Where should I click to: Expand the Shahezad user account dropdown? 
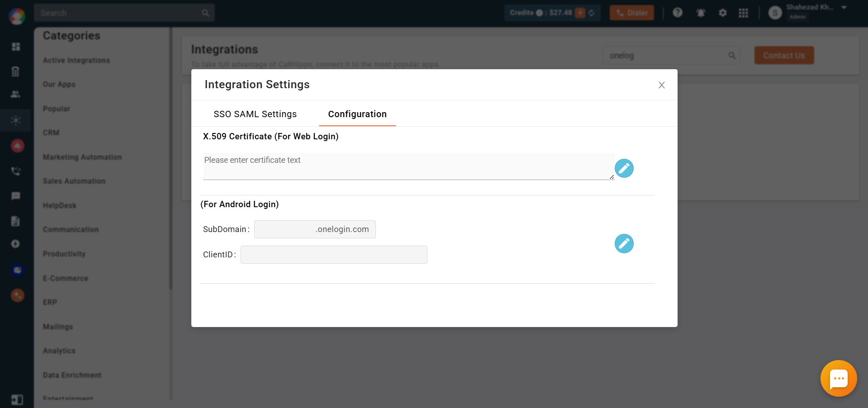844,7
